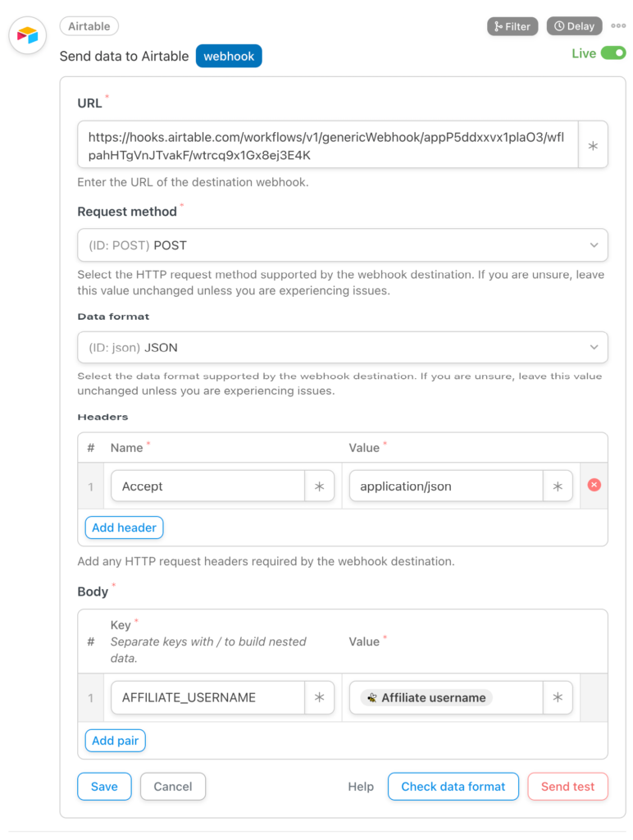The image size is (633, 840).
Task: Click the Airtable tag label
Action: click(x=89, y=26)
